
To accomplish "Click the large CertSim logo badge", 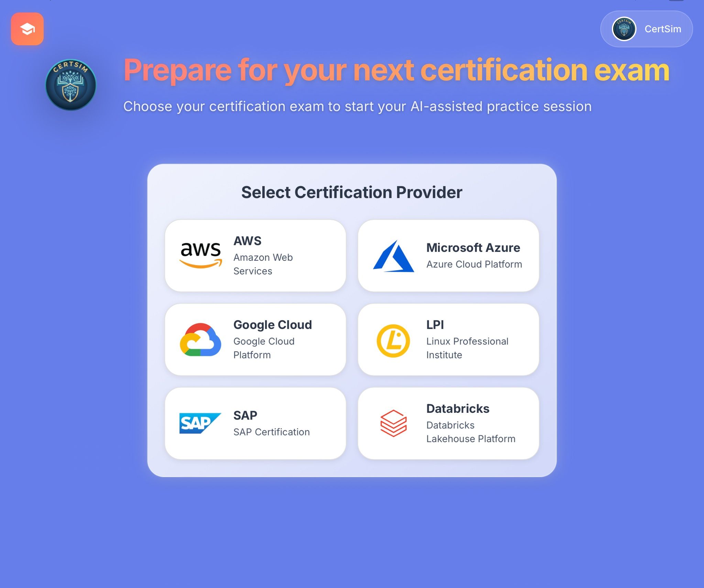I will pos(71,85).
